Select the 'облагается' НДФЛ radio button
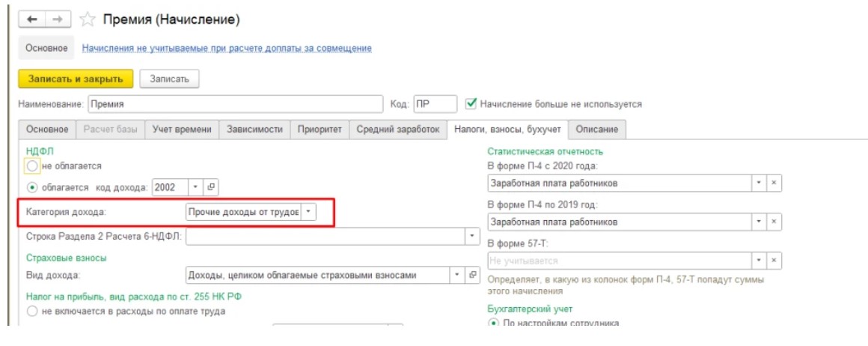868x346 pixels. click(x=31, y=187)
